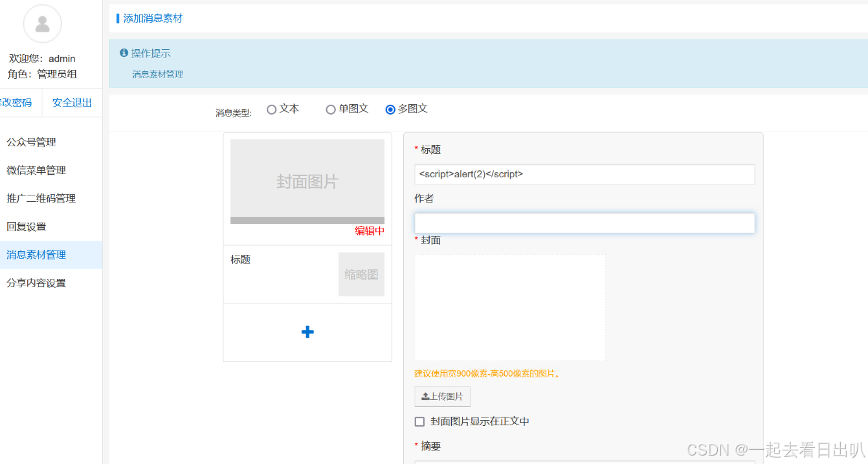This screenshot has height=464, width=868.
Task: Select the 多图文 message type
Action: (390, 109)
